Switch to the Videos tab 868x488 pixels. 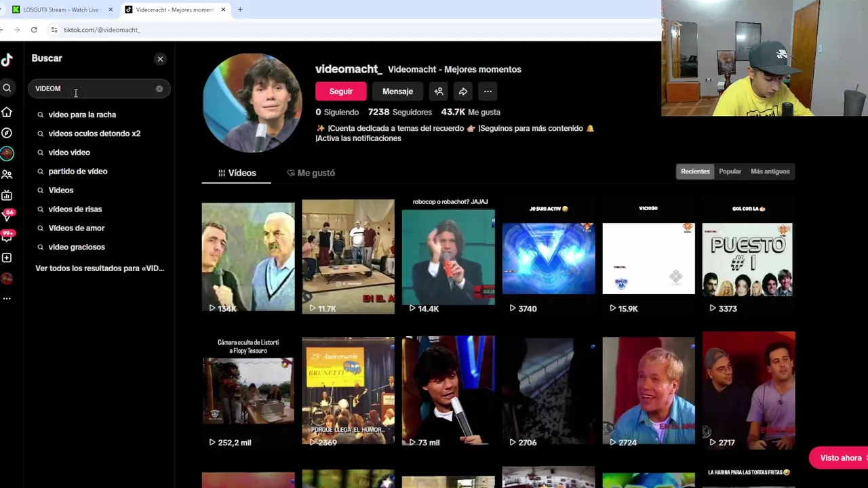pyautogui.click(x=237, y=173)
